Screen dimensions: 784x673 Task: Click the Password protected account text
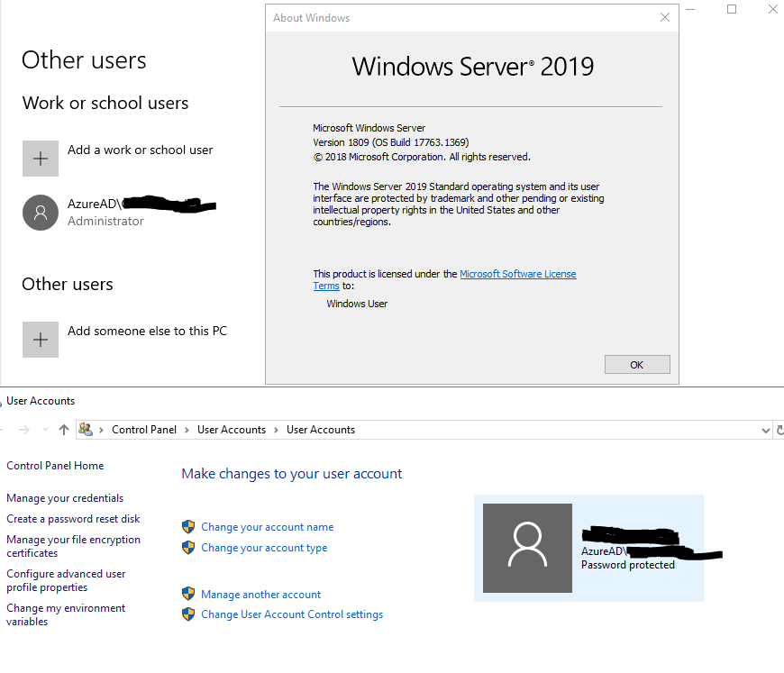pyautogui.click(x=627, y=565)
